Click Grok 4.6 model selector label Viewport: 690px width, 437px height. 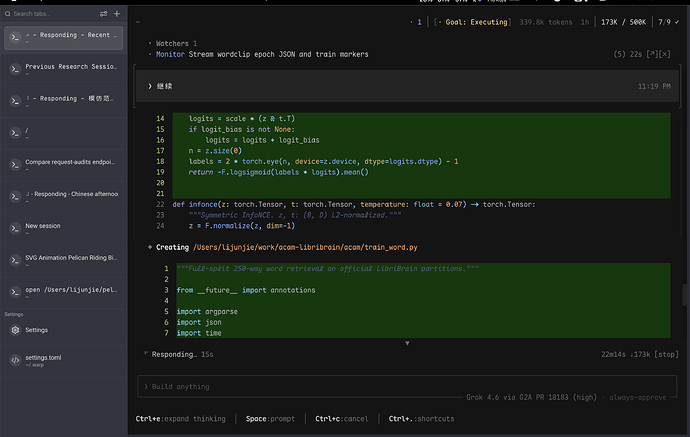(532, 397)
